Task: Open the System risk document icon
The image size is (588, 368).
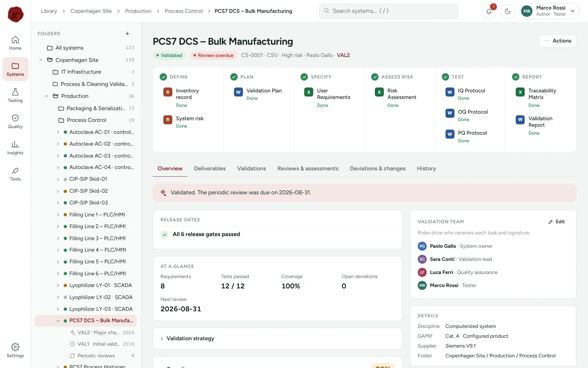Action: [x=168, y=120]
